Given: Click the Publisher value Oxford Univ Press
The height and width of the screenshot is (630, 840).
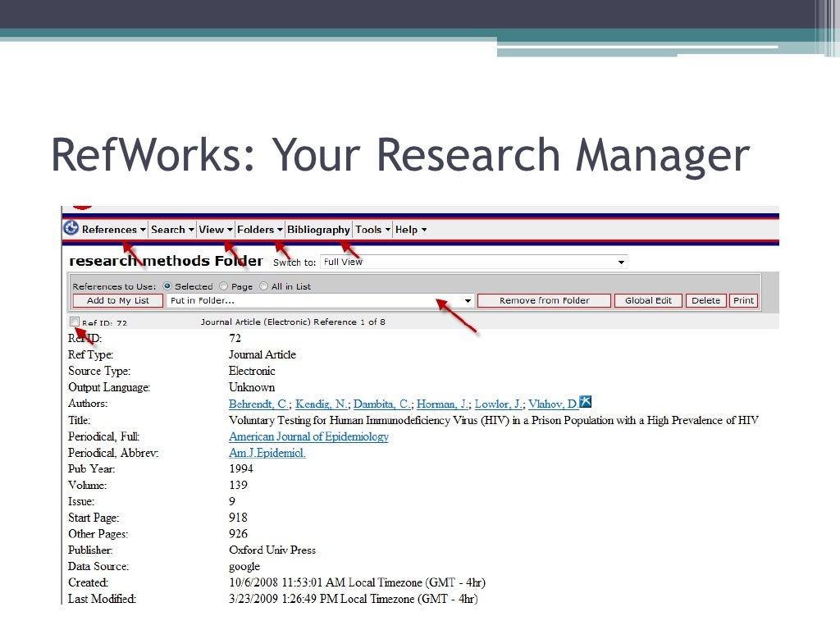Looking at the screenshot, I should (x=272, y=550).
